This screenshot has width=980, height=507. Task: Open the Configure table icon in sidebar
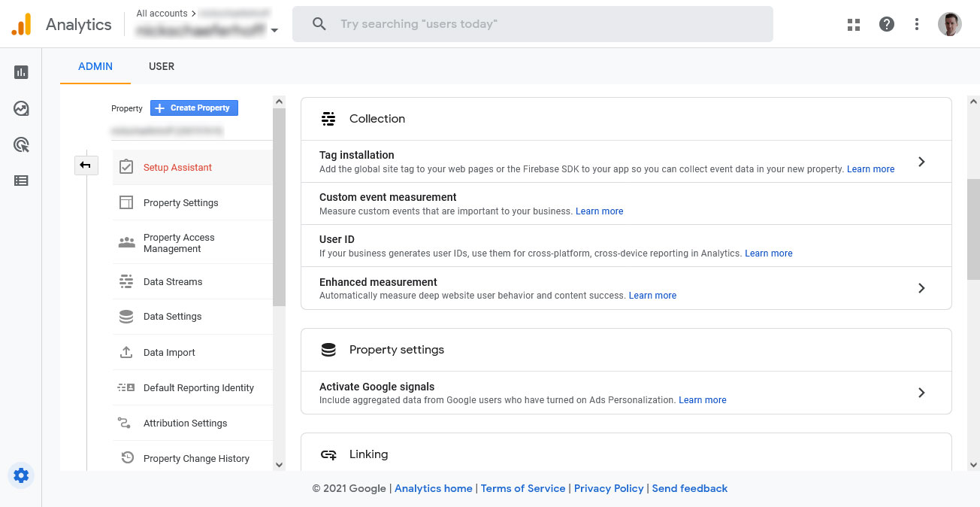(21, 181)
